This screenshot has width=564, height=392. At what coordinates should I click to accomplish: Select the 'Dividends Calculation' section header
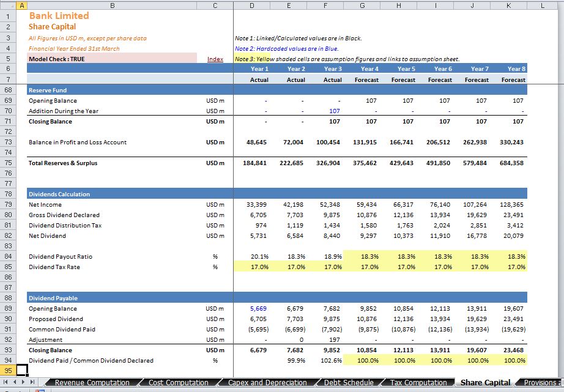click(59, 194)
